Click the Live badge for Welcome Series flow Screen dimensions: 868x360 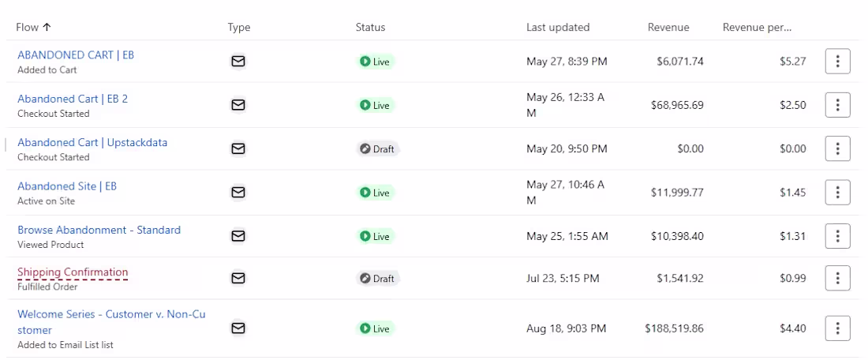375,329
